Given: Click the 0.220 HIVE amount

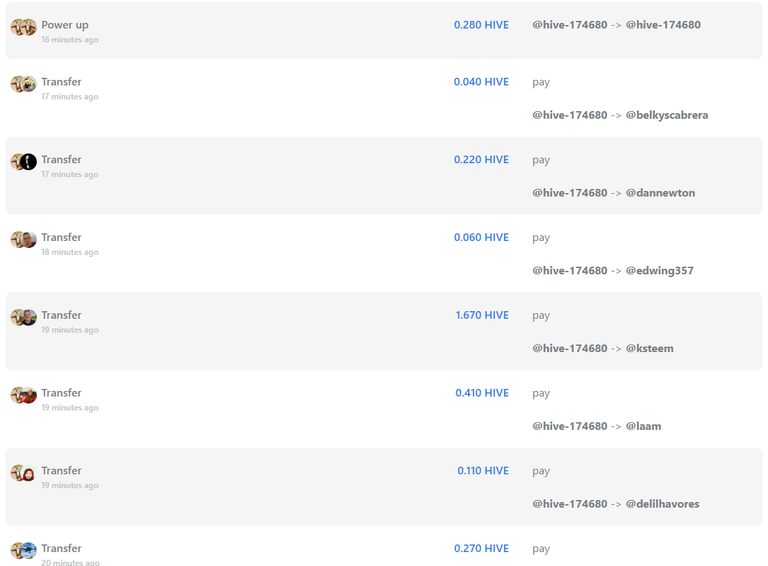Looking at the screenshot, I should pos(481,160).
